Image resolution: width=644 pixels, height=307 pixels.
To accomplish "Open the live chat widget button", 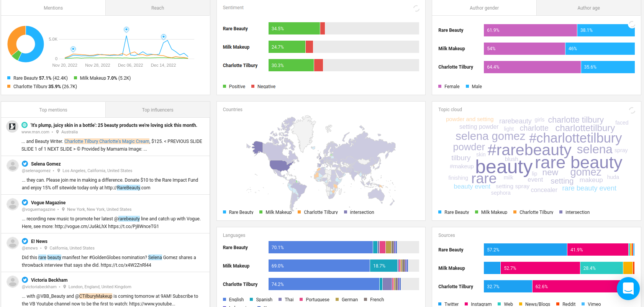I will 628,289.
